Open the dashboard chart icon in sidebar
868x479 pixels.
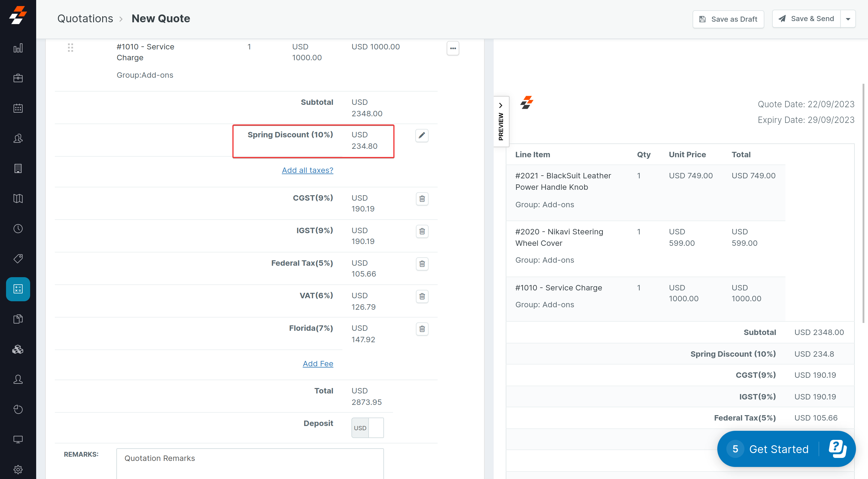pos(18,48)
